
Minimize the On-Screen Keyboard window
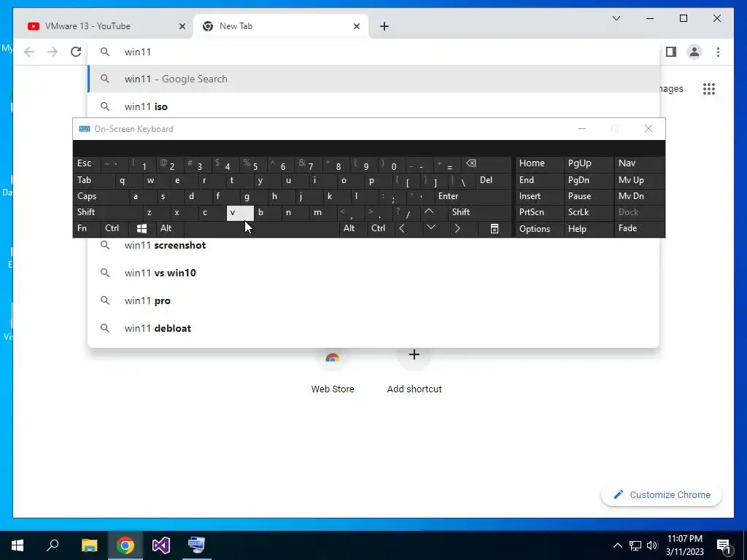(581, 128)
